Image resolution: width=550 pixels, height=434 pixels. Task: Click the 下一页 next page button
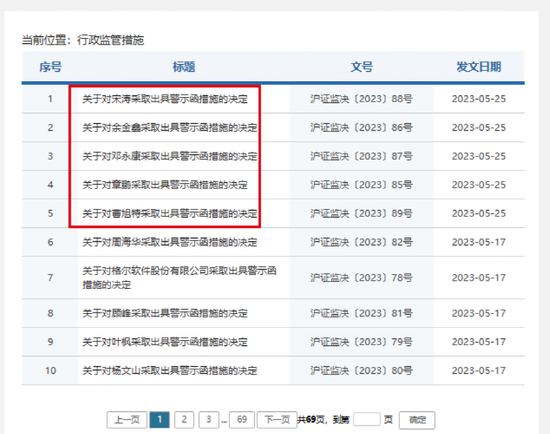click(x=277, y=420)
